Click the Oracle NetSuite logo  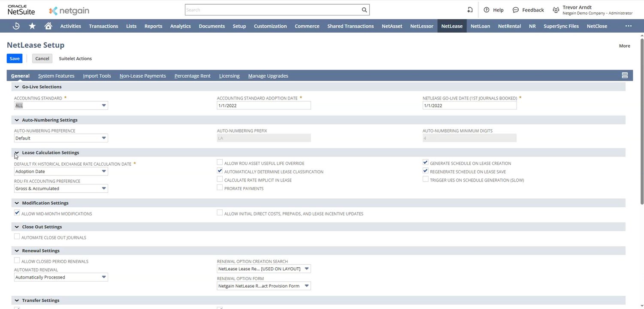click(x=21, y=10)
